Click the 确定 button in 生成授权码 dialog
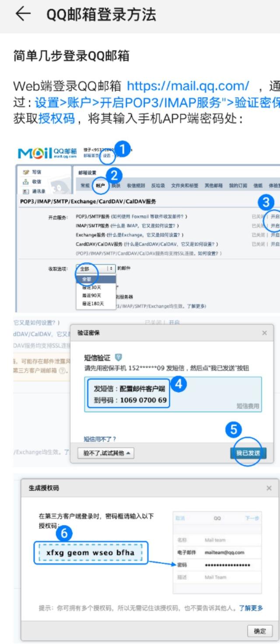 click(x=260, y=631)
